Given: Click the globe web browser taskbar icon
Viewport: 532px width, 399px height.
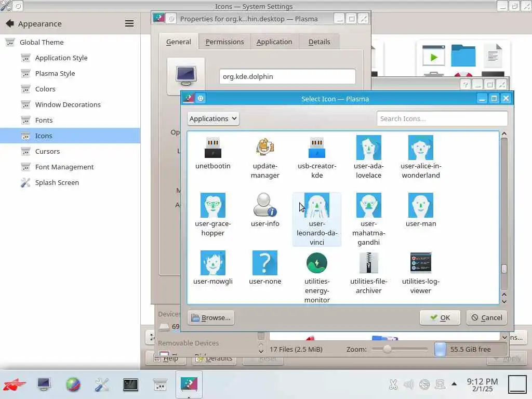Looking at the screenshot, I should click(73, 384).
